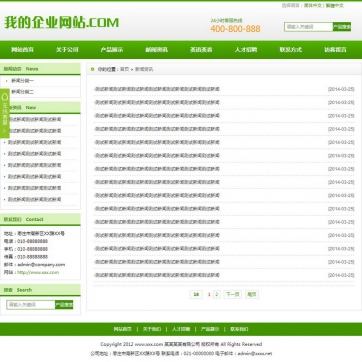The image size is (362, 362).
Task: Click the admin@company.com email text
Action: point(41,265)
